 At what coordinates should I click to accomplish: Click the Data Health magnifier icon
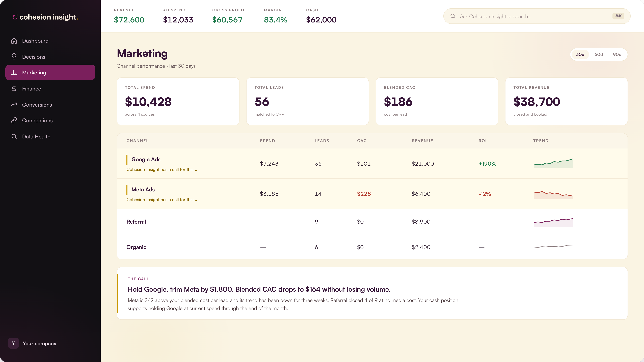[14, 136]
